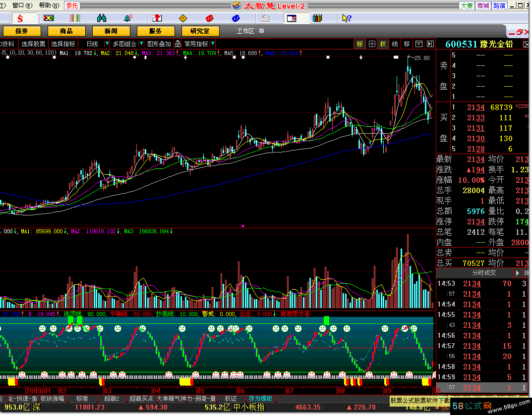532x415 pixels.
Task: Click 多图组合 label
Action: tap(124, 44)
